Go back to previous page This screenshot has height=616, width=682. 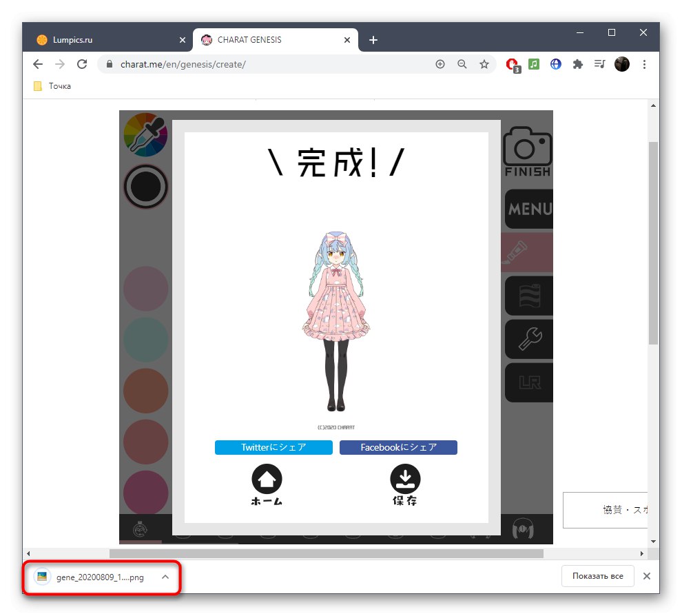pos(38,64)
